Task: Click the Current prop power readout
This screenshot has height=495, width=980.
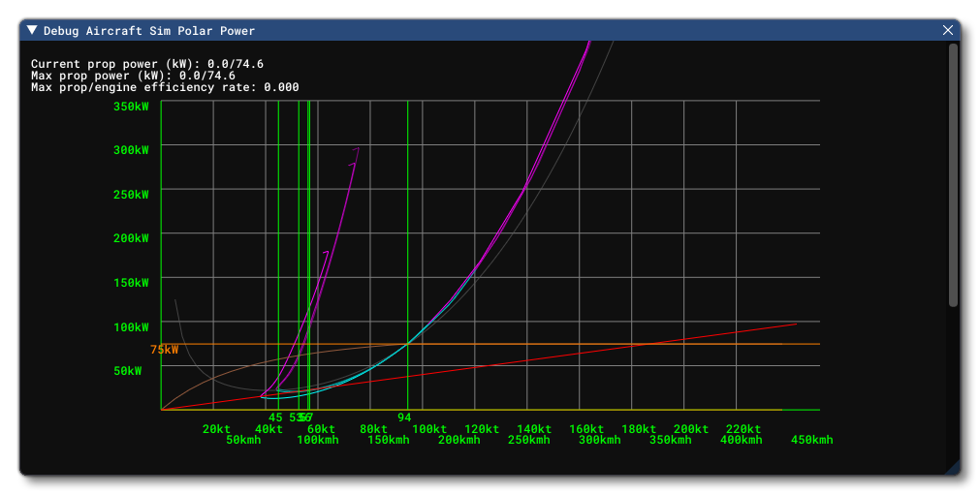Action: pyautogui.click(x=147, y=64)
